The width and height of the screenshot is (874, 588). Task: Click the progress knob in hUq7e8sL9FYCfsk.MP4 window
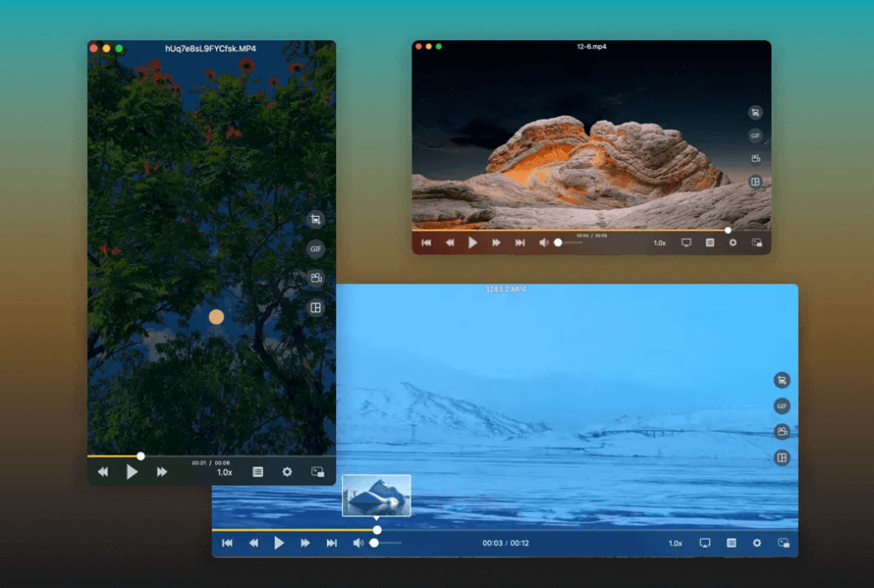tap(141, 456)
